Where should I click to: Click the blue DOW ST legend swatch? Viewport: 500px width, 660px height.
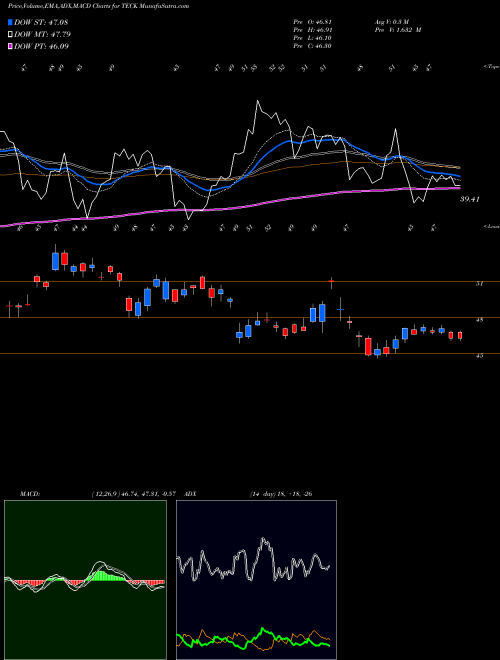pos(10,22)
